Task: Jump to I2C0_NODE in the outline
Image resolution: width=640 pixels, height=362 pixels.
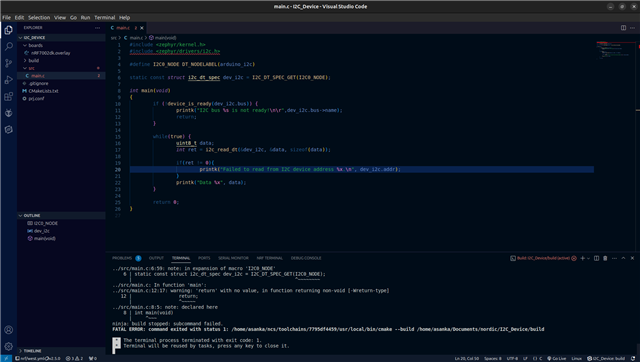Action: 61,223
